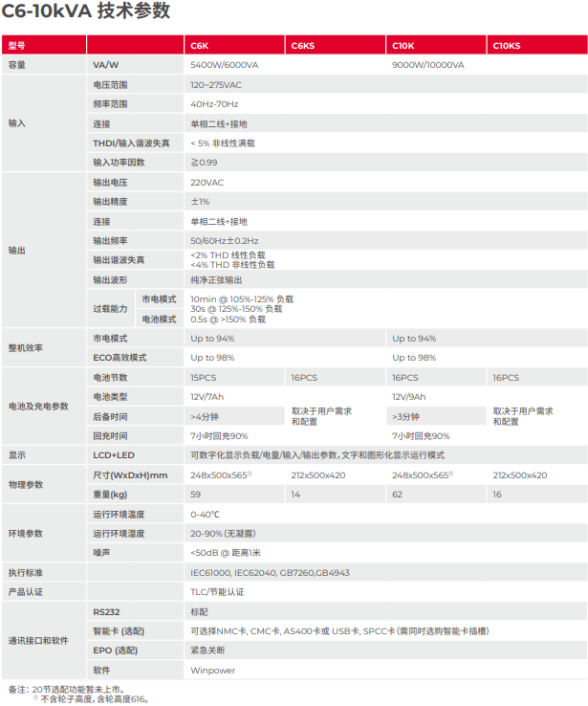Click the Winpower software value
The height and width of the screenshot is (706, 588).
pos(213,671)
